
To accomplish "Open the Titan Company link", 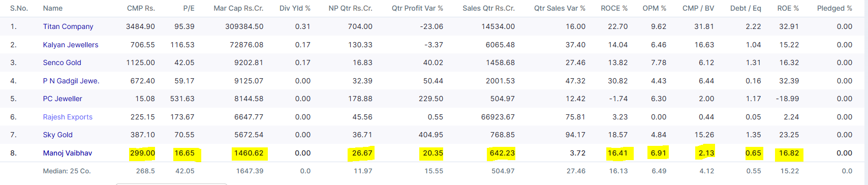I will [68, 26].
